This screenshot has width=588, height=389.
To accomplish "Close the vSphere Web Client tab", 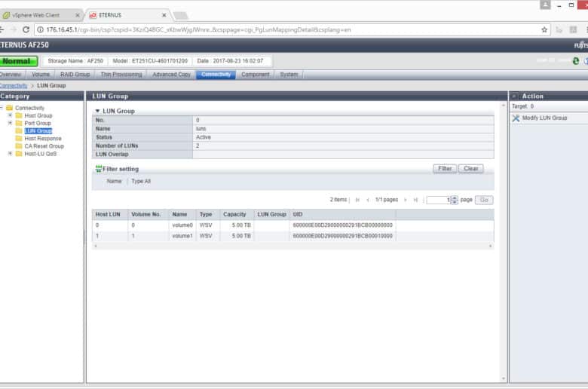I will click(x=78, y=15).
